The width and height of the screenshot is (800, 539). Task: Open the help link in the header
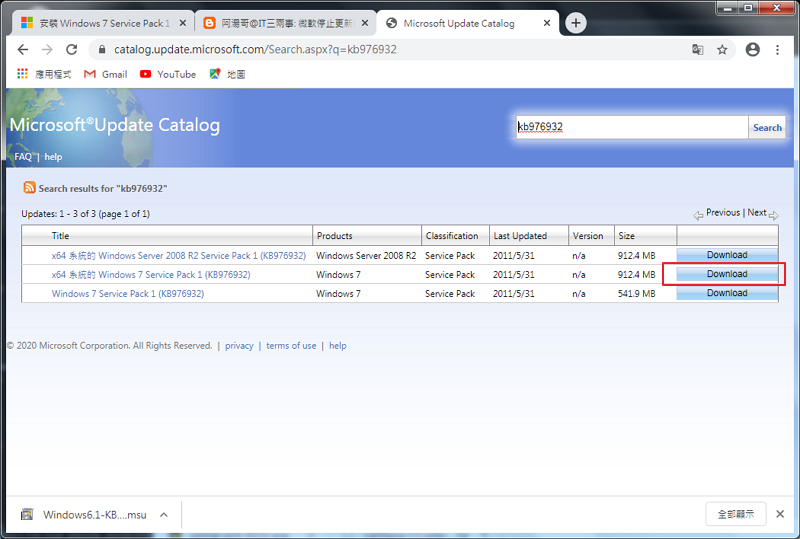point(53,157)
